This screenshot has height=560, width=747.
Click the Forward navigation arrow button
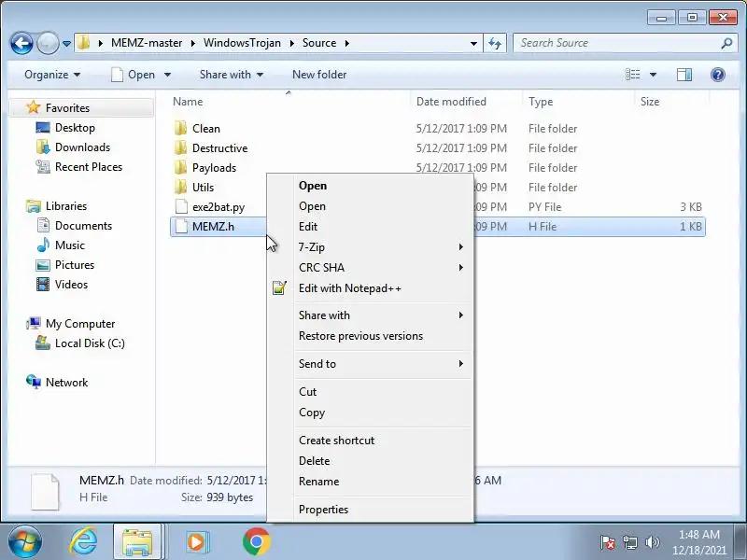(48, 43)
